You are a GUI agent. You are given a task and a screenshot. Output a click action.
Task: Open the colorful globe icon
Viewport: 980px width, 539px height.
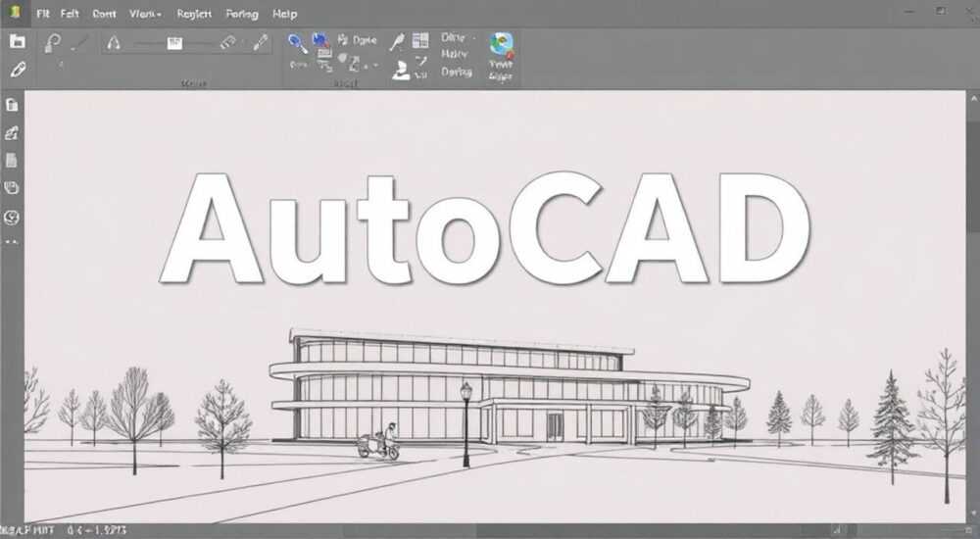pos(501,44)
